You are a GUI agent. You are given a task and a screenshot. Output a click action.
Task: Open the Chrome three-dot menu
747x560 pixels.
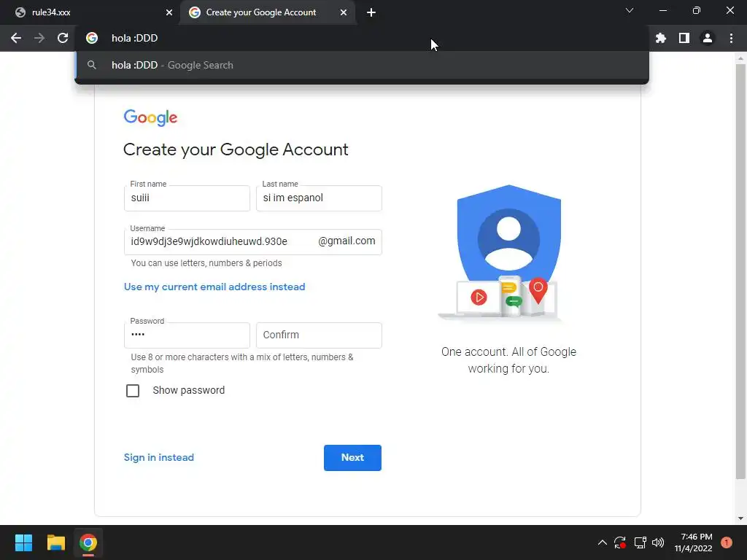point(731,38)
